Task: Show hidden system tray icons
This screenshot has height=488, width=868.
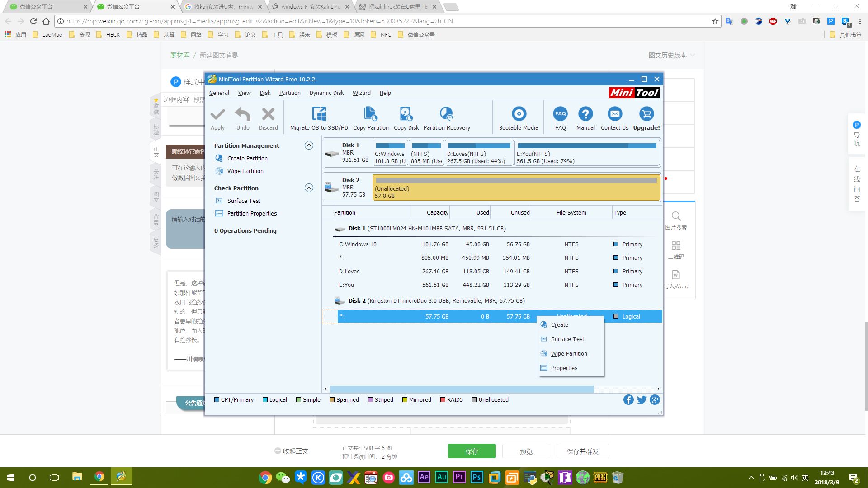Action: pos(751,478)
